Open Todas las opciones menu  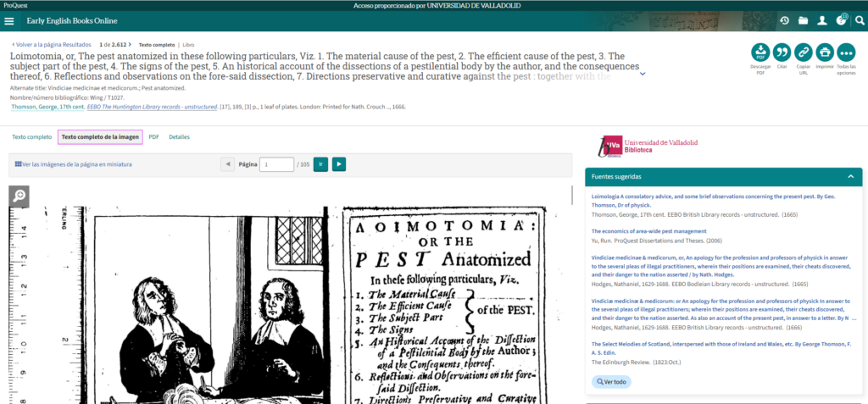pyautogui.click(x=846, y=52)
